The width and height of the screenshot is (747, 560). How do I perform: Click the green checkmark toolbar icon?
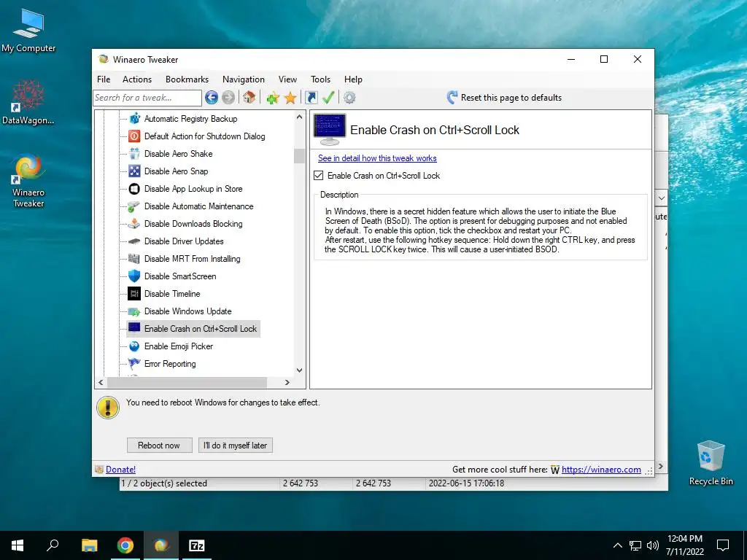(x=328, y=98)
